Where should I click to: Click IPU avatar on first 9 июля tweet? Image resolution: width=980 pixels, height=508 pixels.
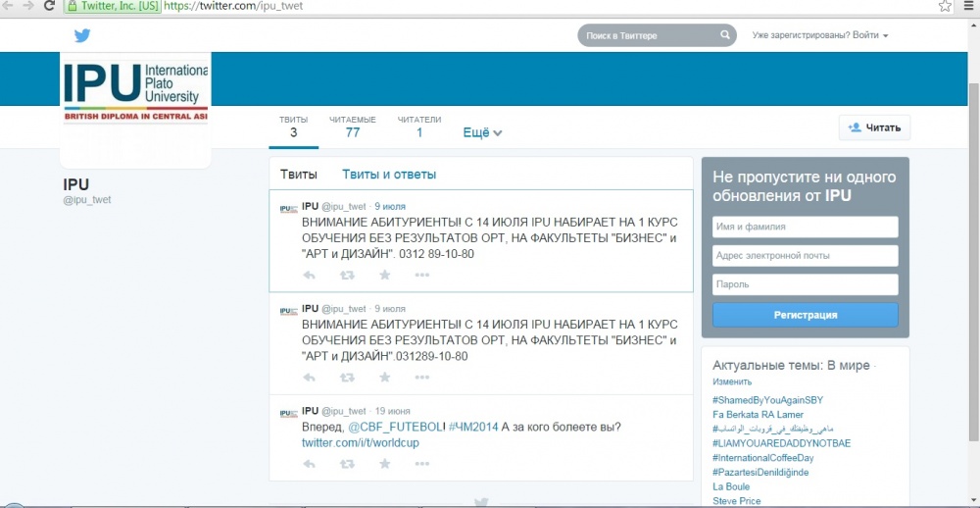[288, 208]
